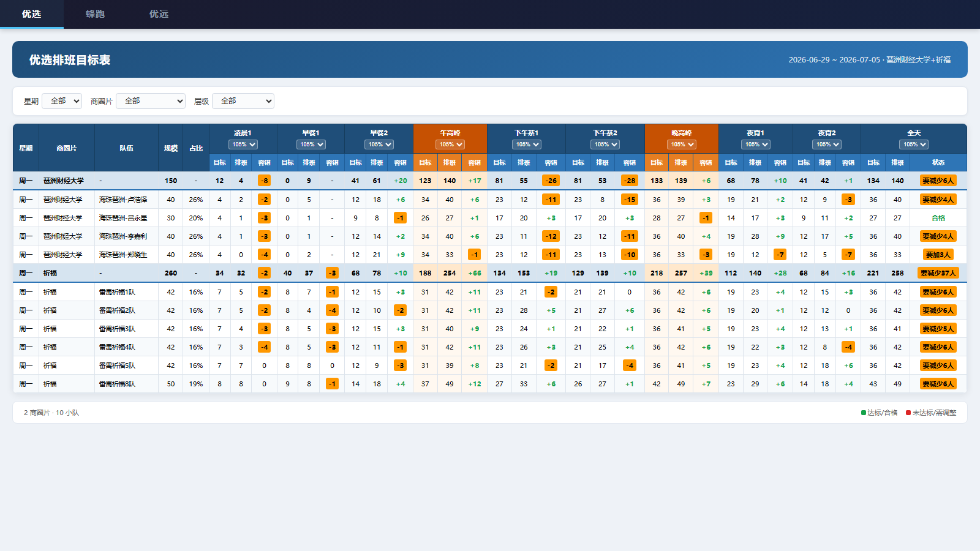980x551 pixels.
Task: Click the 午高峰 tolerance +66 in 祈福 summary
Action: pyautogui.click(x=475, y=273)
